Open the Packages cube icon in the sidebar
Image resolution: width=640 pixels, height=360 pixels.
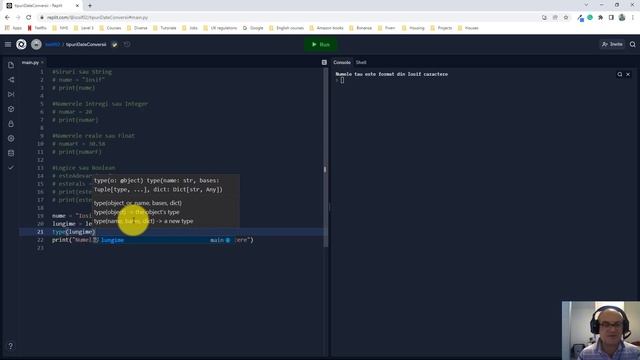pos(11,109)
